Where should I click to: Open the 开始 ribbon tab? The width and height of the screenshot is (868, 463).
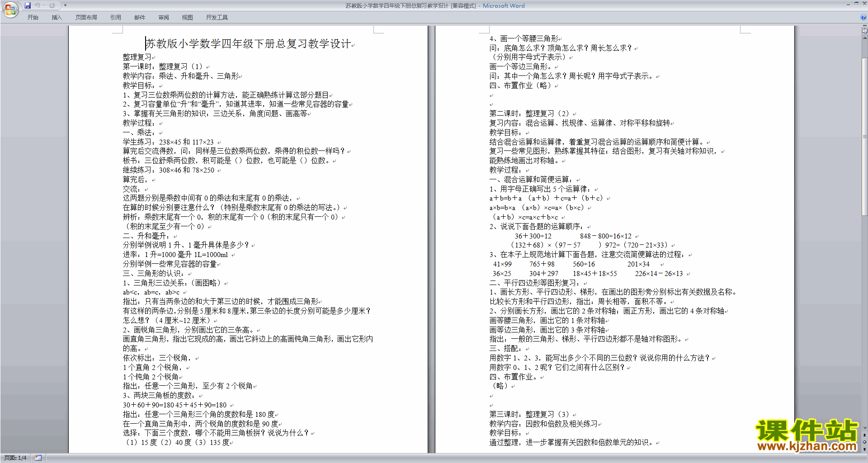[x=33, y=18]
